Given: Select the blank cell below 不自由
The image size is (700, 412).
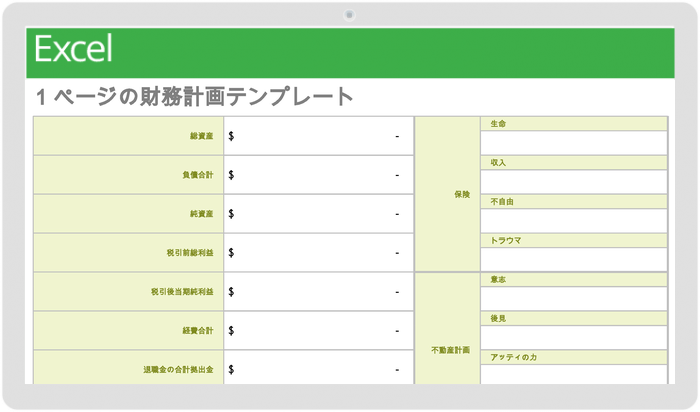Looking at the screenshot, I should click(x=574, y=221).
